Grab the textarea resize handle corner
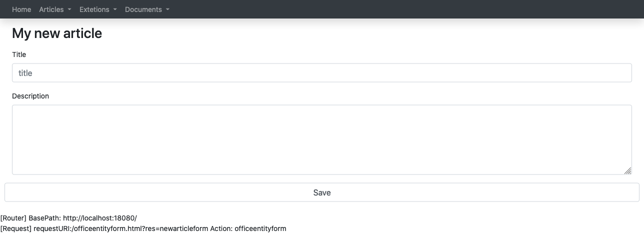644x237 pixels. pos(627,170)
